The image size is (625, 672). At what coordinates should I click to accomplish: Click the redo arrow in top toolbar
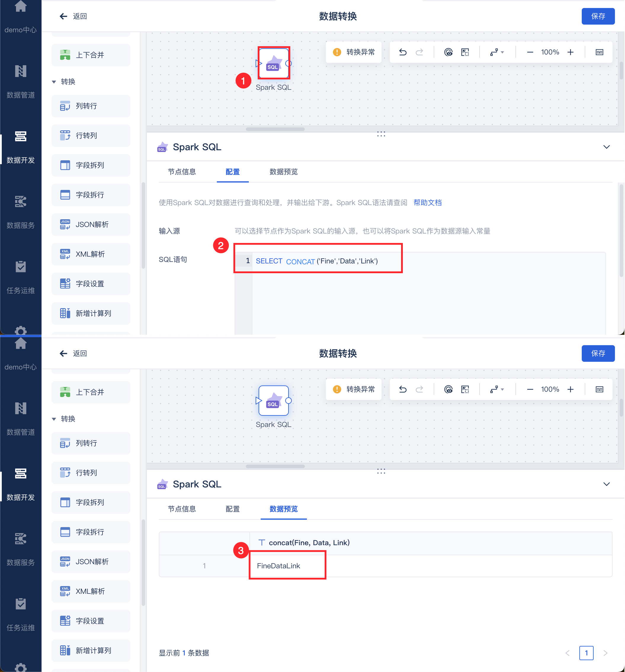tap(419, 52)
